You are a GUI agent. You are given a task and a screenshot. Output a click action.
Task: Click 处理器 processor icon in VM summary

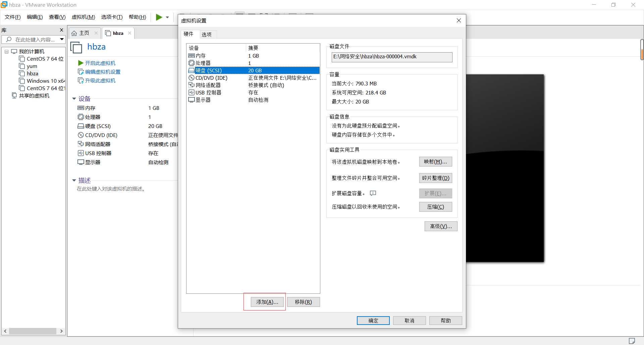pos(81,117)
